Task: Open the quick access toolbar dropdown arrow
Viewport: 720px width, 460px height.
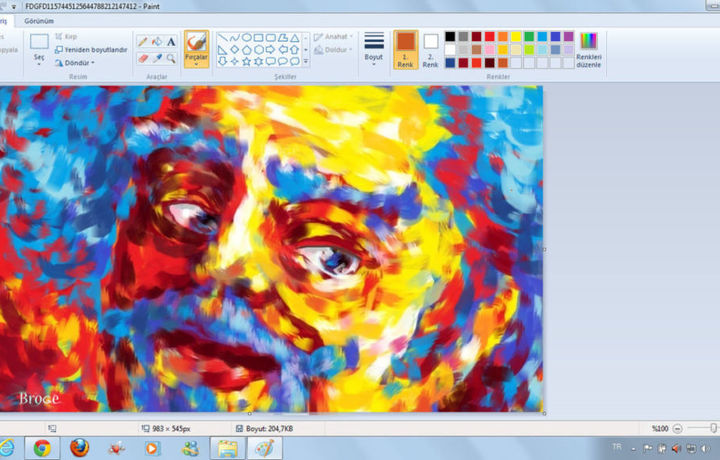Action: [x=14, y=6]
